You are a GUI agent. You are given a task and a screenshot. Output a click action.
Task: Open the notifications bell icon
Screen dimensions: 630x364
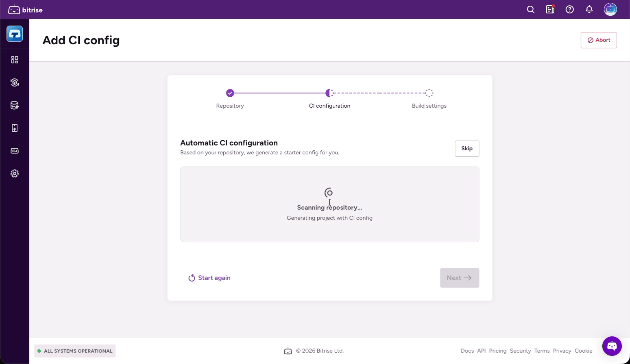[589, 9]
